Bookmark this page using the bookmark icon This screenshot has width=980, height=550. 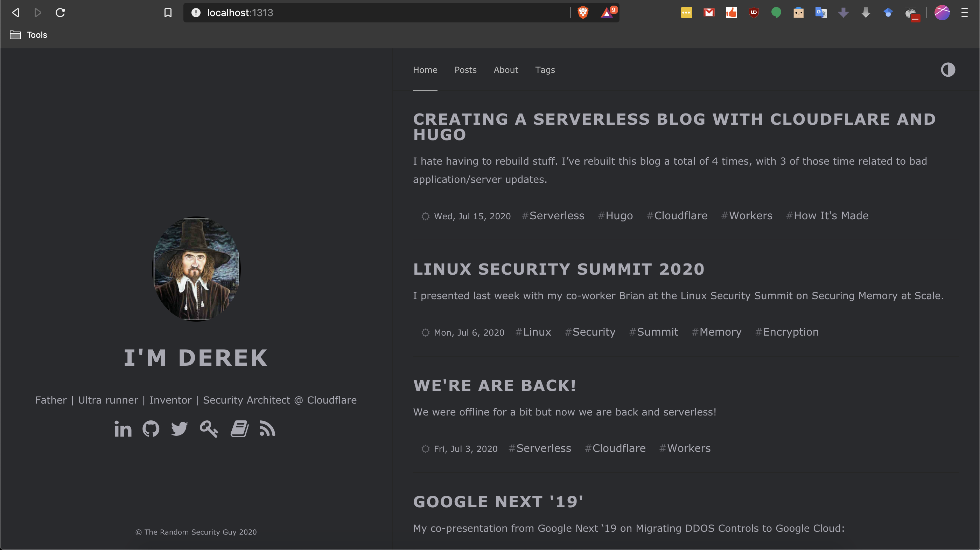pos(168,13)
